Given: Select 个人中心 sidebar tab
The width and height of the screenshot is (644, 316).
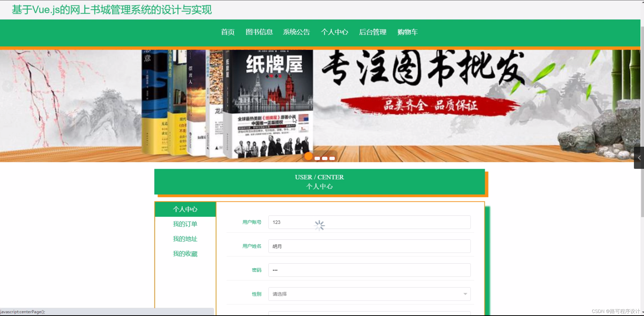Looking at the screenshot, I should [185, 209].
